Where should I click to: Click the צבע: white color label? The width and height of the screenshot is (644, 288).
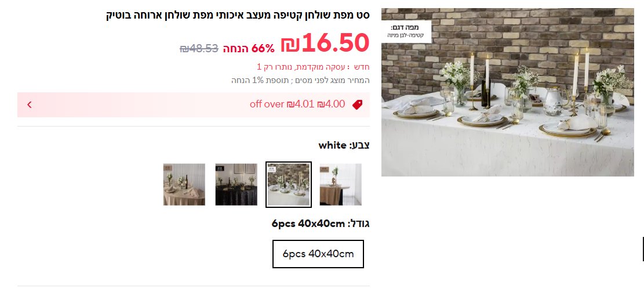click(x=344, y=145)
